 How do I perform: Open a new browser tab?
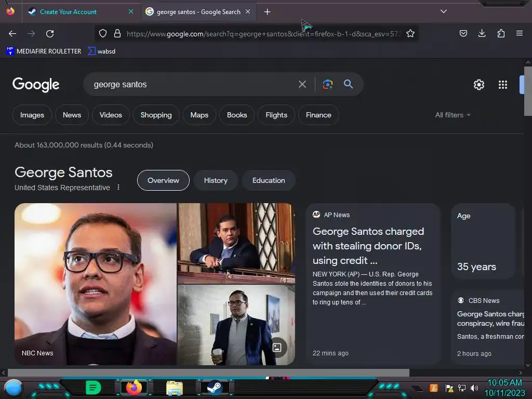tap(268, 12)
